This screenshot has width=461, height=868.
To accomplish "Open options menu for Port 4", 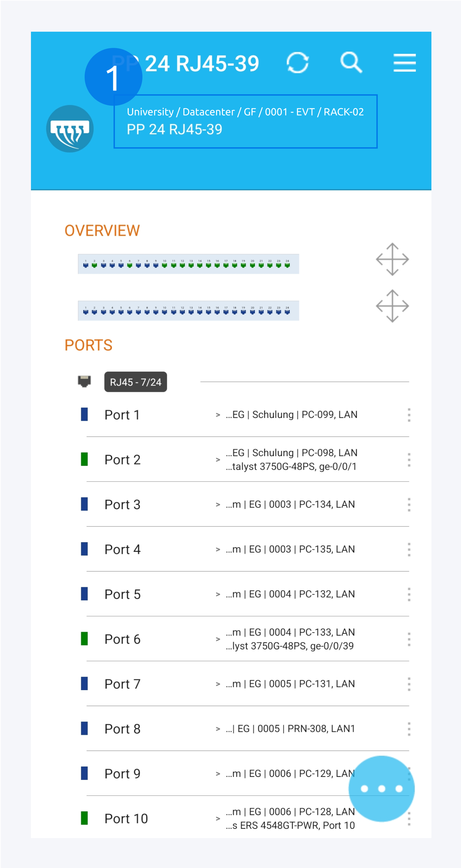I will tap(409, 549).
